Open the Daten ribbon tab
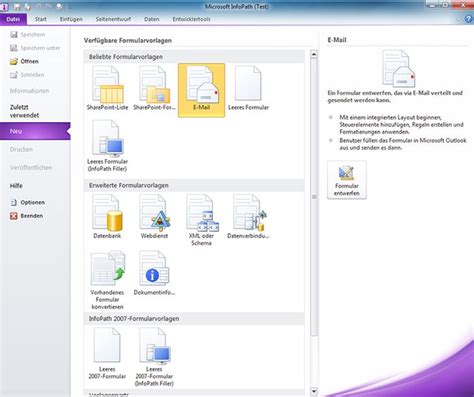The height and width of the screenshot is (397, 474). pos(152,19)
